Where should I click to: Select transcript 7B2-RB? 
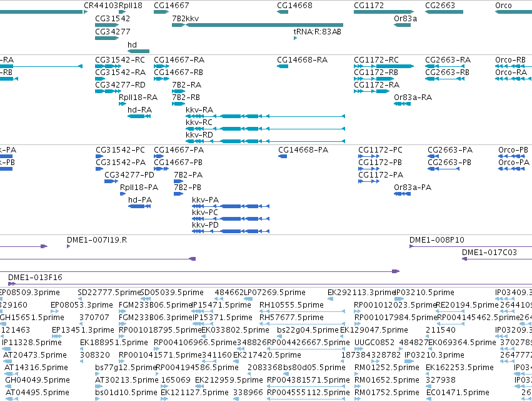186,98
